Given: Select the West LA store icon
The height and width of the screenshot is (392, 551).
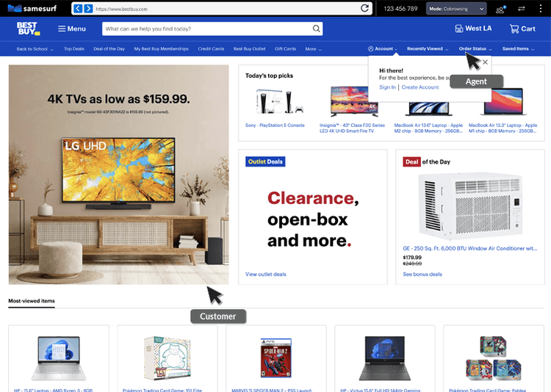Looking at the screenshot, I should tap(458, 29).
